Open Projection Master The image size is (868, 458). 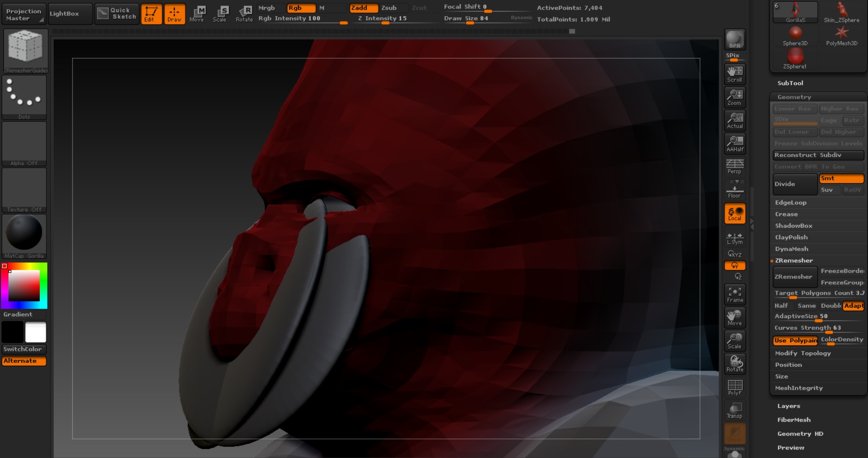coord(24,14)
